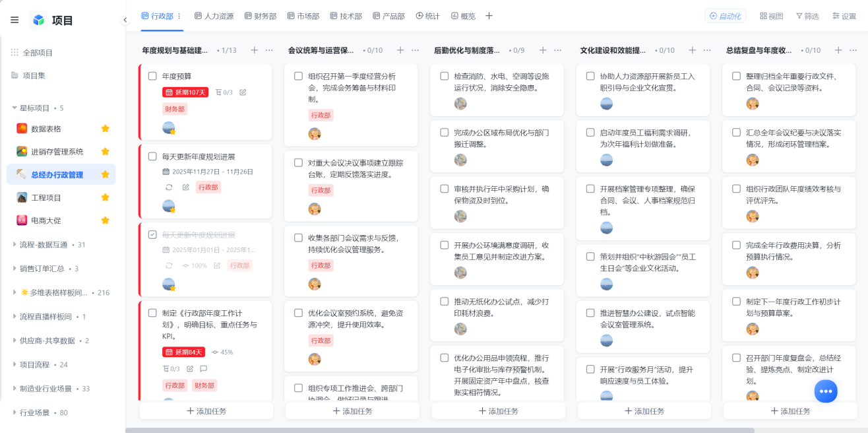Screen dimensions: 868x433
Task: Click 添加任务 under 会议统筹 column
Action: (x=352, y=411)
